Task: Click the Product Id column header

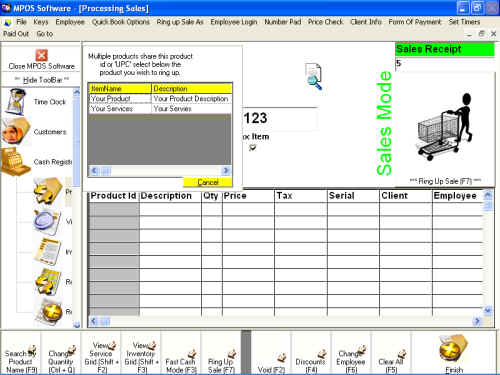Action: tap(113, 196)
